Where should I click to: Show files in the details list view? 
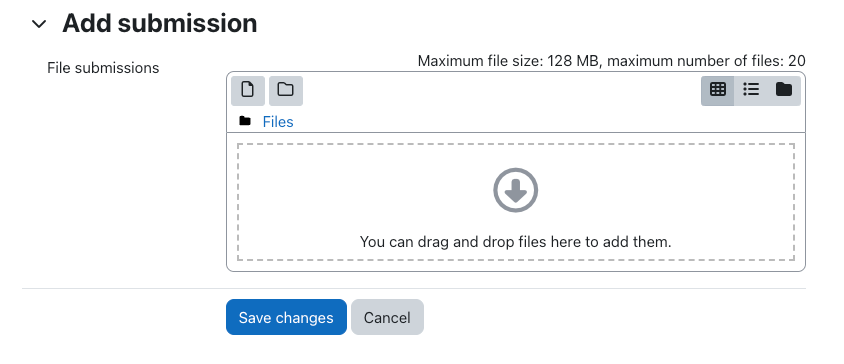[751, 90]
